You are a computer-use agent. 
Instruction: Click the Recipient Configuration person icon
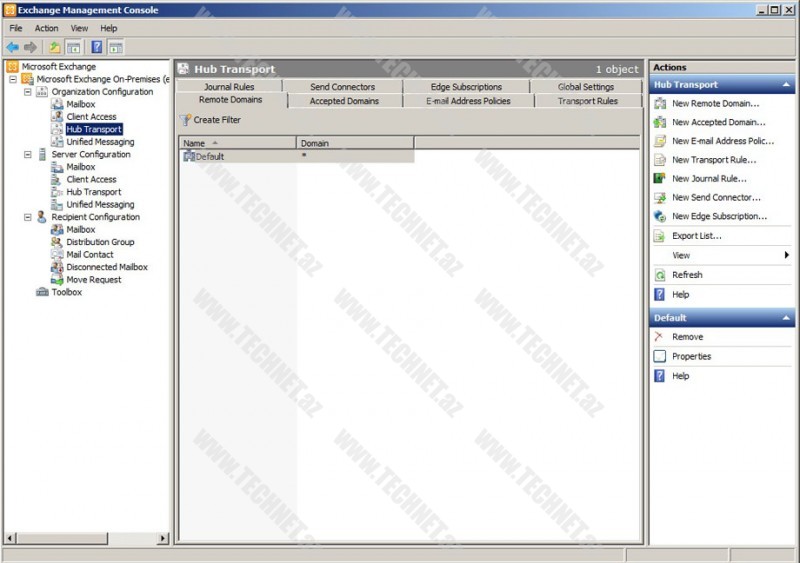pos(42,217)
